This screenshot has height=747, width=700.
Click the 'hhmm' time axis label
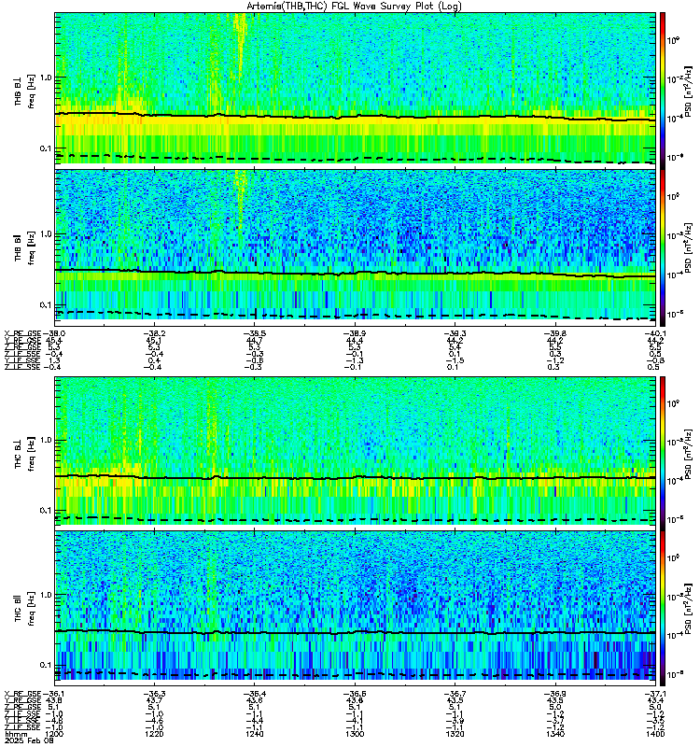[x=15, y=734]
